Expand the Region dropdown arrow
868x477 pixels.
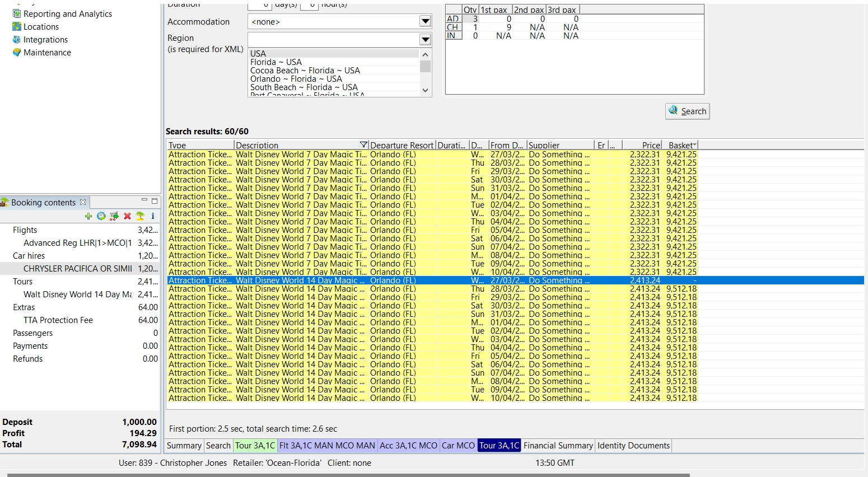(x=425, y=40)
